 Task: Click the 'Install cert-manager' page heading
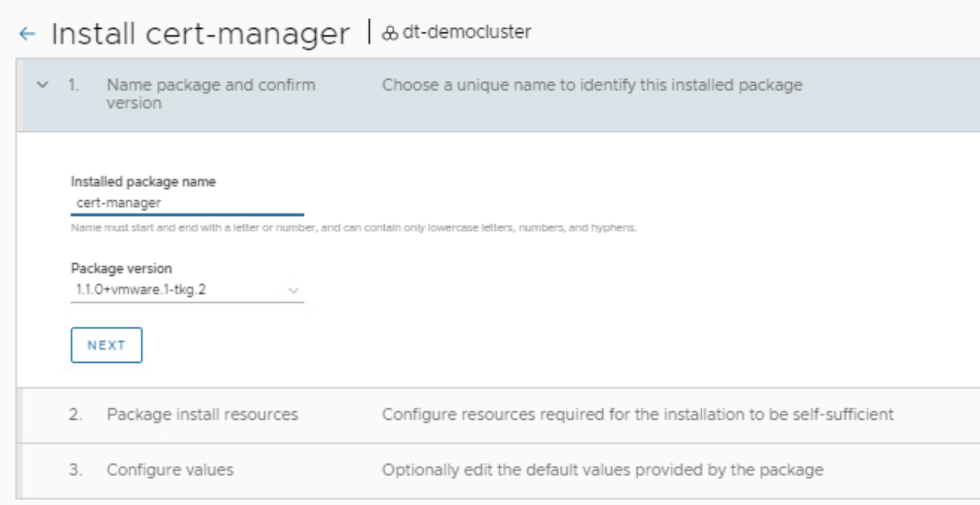click(x=200, y=34)
